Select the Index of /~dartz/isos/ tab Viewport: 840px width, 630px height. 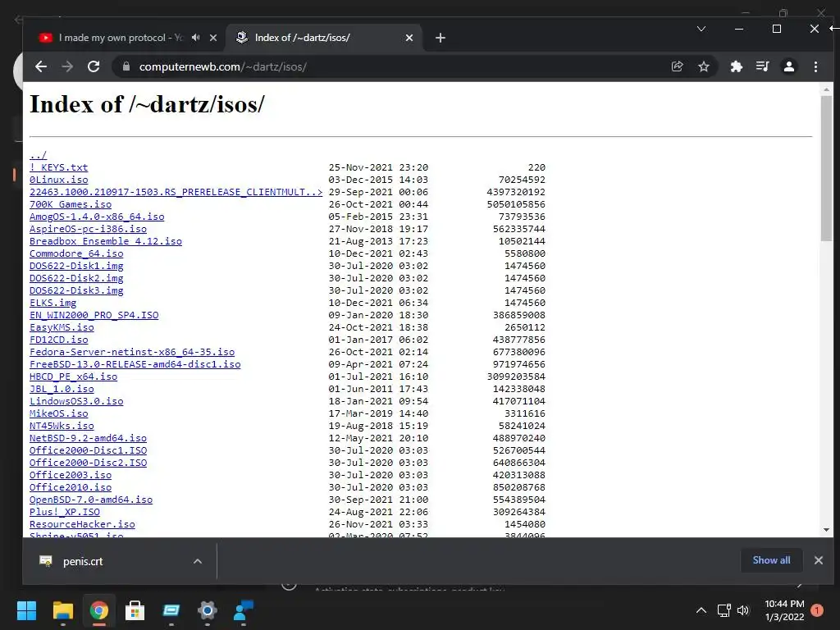[325, 38]
